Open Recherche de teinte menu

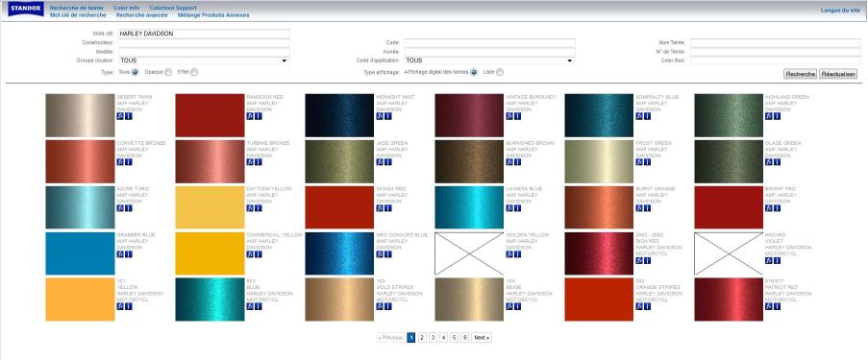pyautogui.click(x=76, y=9)
